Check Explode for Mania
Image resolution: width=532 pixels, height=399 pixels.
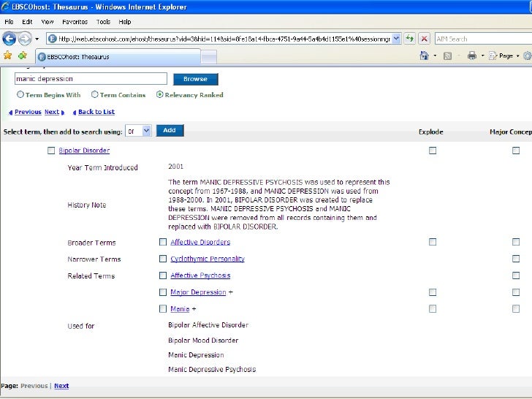pyautogui.click(x=433, y=308)
